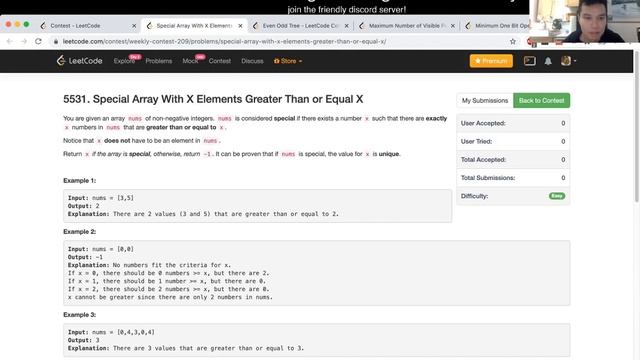
Task: Click the browser back arrow
Action: tap(10, 41)
